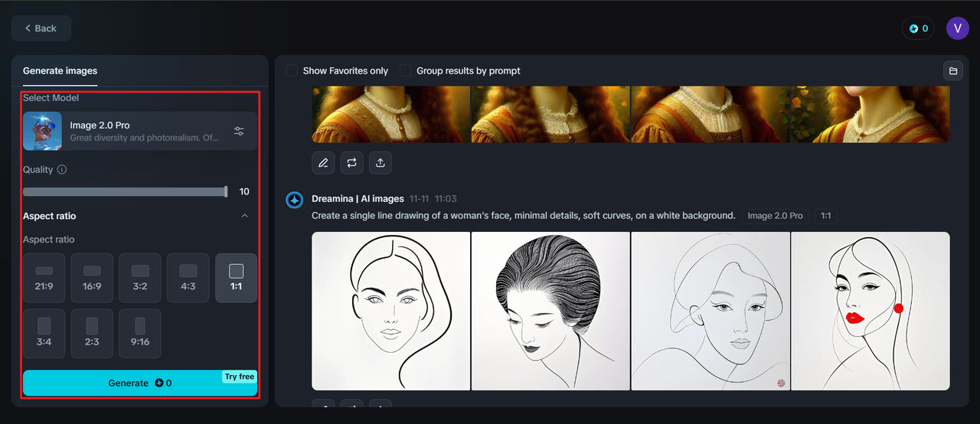The width and height of the screenshot is (980, 424).
Task: Enable Show Favorites only checkbox
Action: 292,70
